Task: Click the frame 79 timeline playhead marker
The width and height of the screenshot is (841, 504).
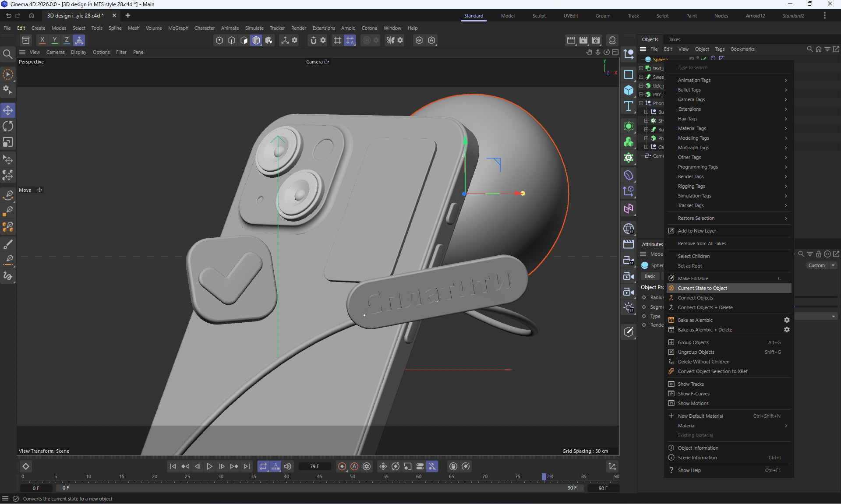Action: [544, 477]
